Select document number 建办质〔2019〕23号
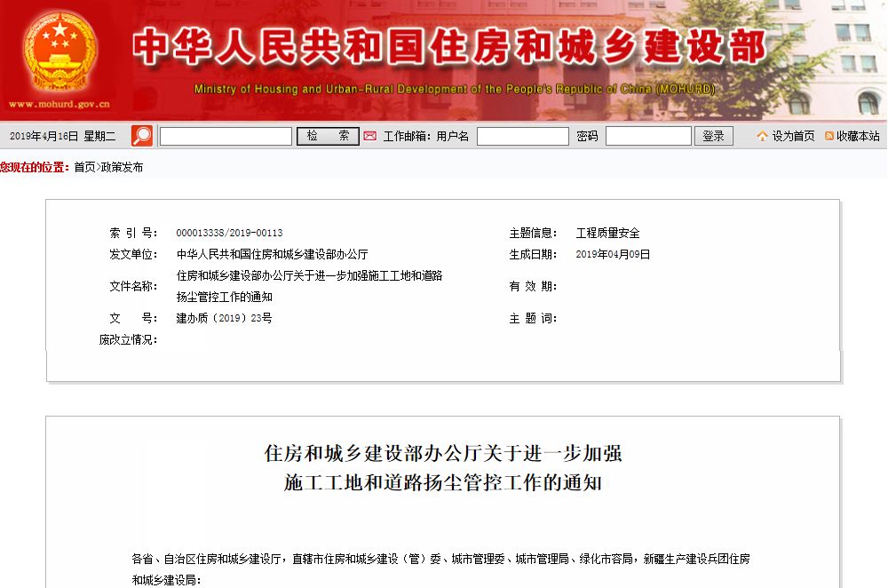Screen dimensions: 888x588 (x=225, y=318)
